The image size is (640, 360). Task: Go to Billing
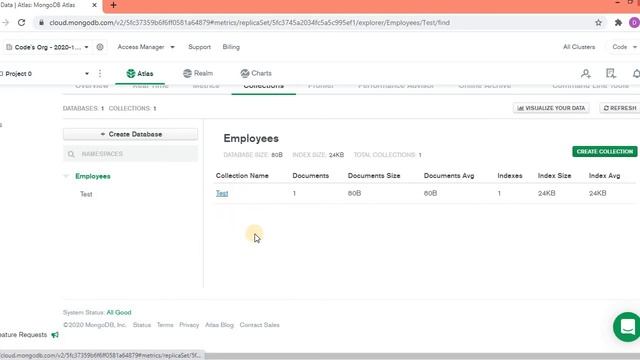coord(231,47)
